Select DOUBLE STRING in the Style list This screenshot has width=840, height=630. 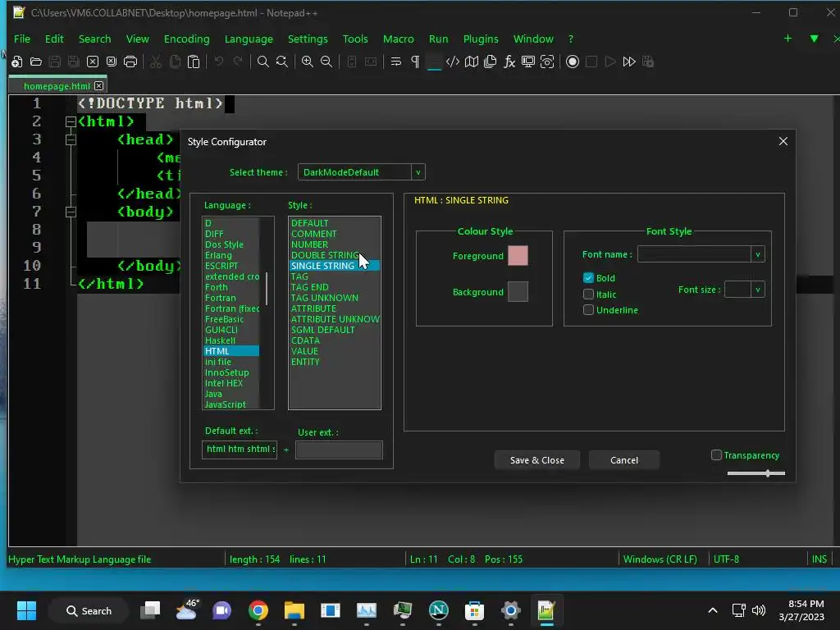tap(325, 255)
